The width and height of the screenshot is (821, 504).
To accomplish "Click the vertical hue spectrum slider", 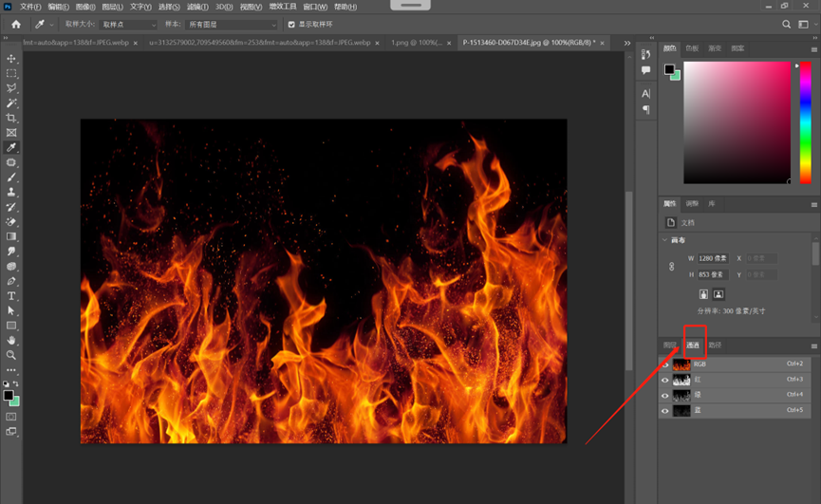I will click(804, 121).
